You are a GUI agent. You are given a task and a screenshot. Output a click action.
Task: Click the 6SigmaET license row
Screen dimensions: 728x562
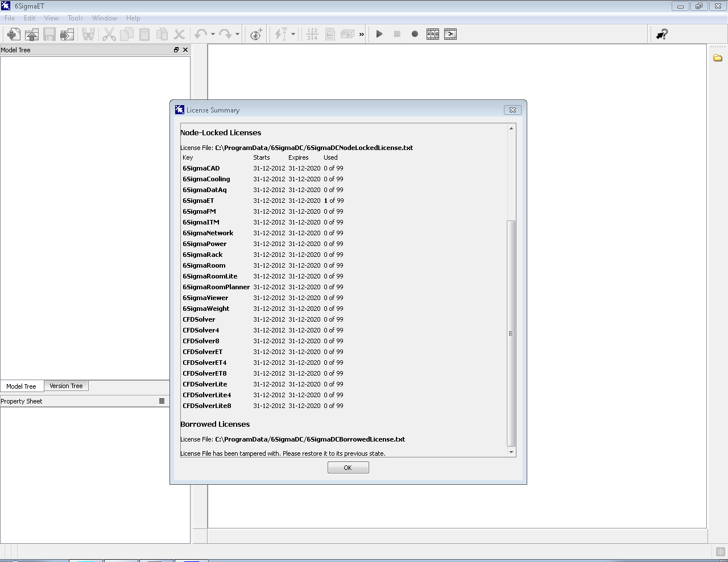tap(263, 201)
